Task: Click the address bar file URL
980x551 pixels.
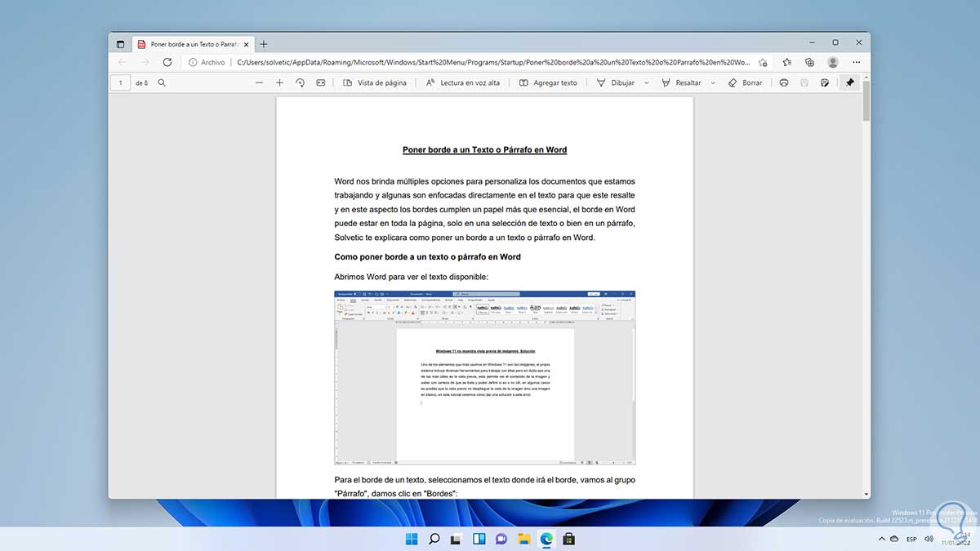Action: pos(492,62)
